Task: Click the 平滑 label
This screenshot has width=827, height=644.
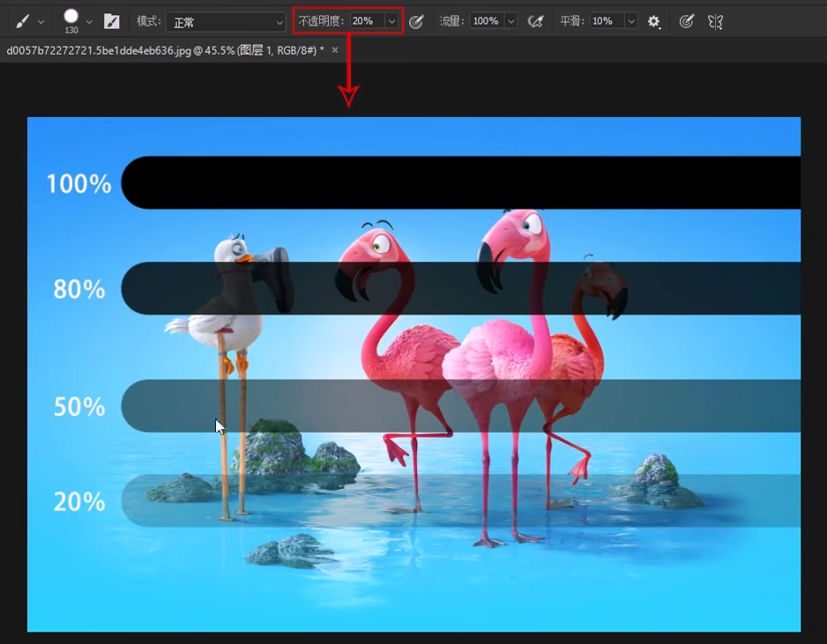Action: point(571,21)
